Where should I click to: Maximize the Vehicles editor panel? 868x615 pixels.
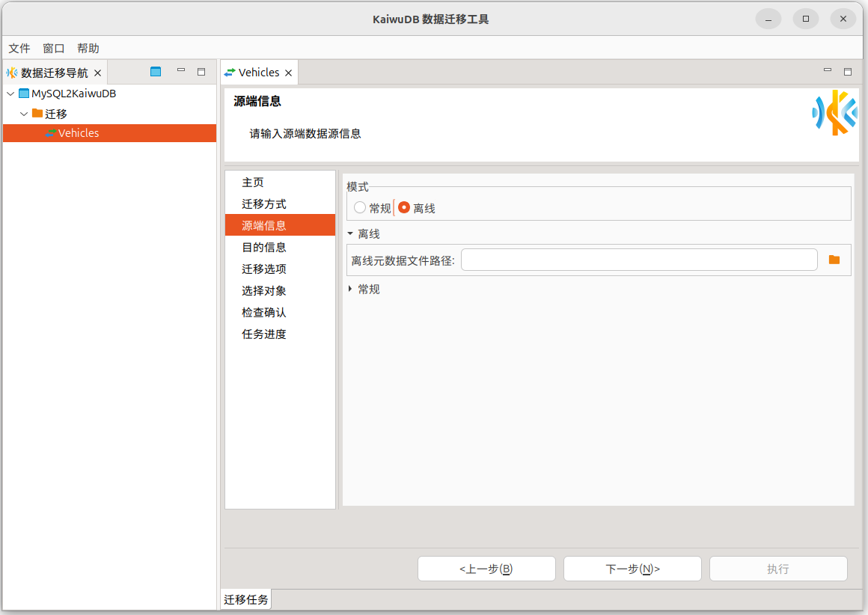point(848,72)
